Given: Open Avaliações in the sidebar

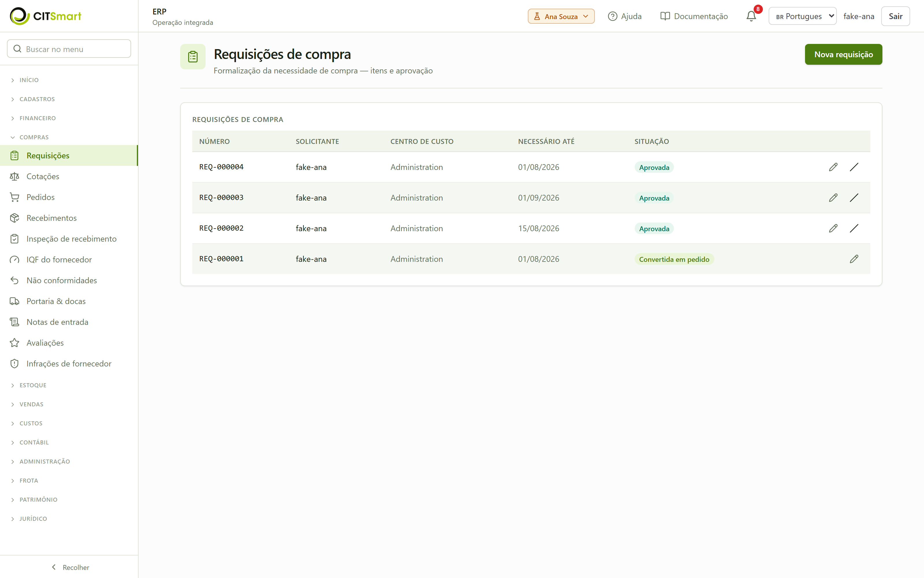Looking at the screenshot, I should (x=69, y=343).
